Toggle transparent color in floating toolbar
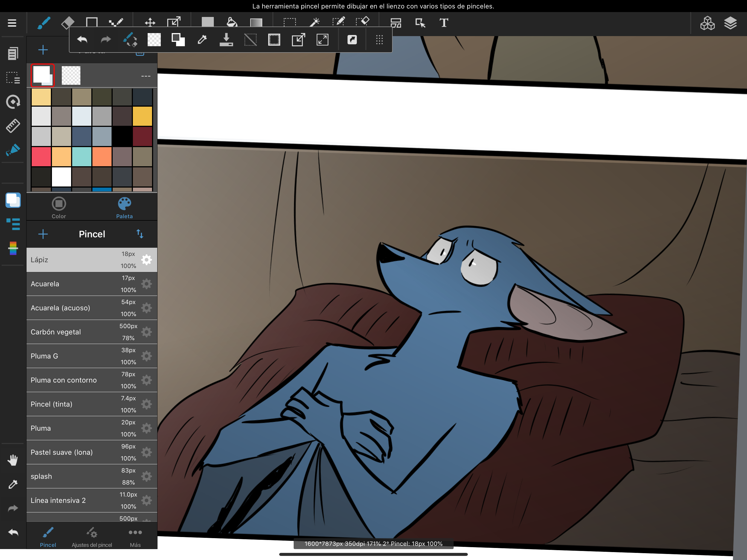The image size is (747, 560). [154, 40]
